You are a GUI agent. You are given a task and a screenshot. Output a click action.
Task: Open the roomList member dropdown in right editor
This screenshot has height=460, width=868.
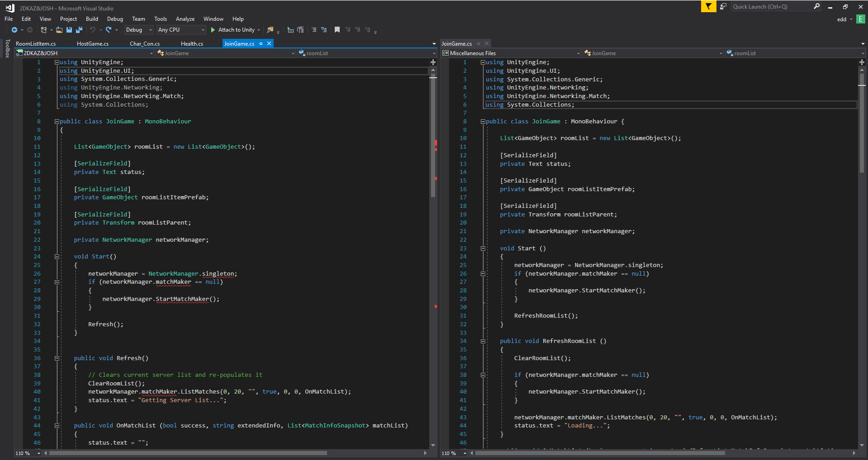[795, 53]
